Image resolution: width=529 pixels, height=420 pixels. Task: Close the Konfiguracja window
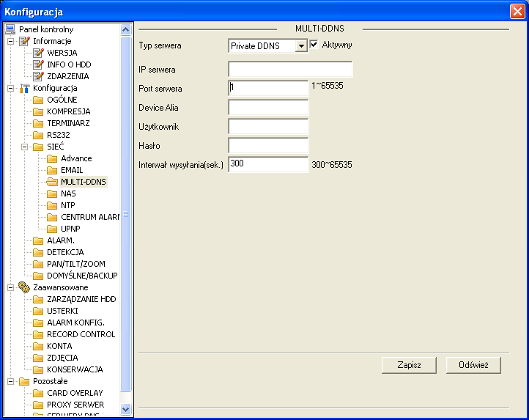[517, 12]
